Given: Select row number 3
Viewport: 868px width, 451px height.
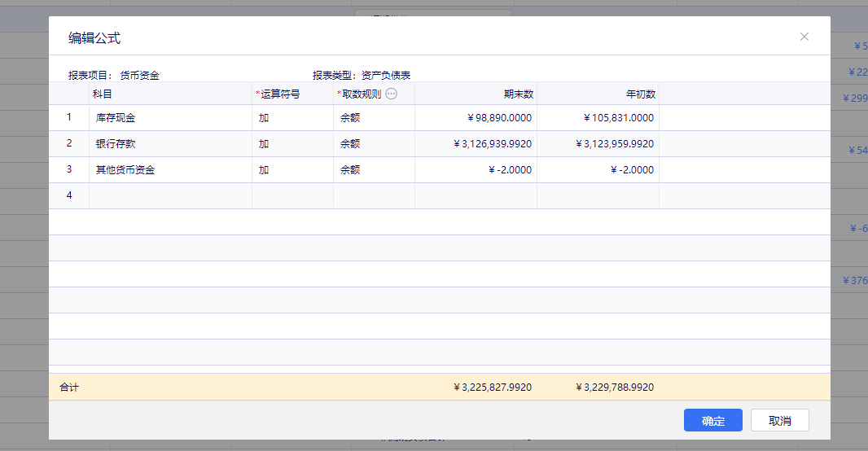Looking at the screenshot, I should tap(69, 169).
